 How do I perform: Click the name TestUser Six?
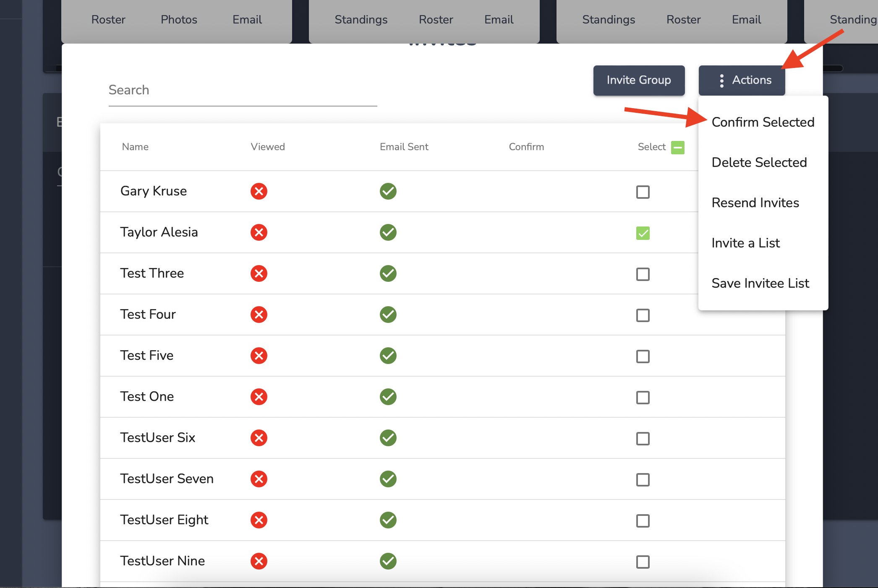(158, 438)
